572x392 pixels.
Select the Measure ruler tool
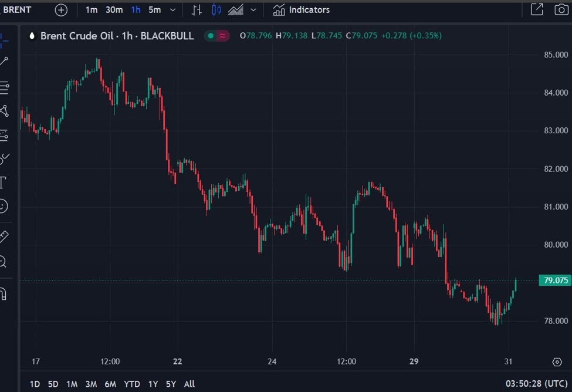click(x=3, y=237)
